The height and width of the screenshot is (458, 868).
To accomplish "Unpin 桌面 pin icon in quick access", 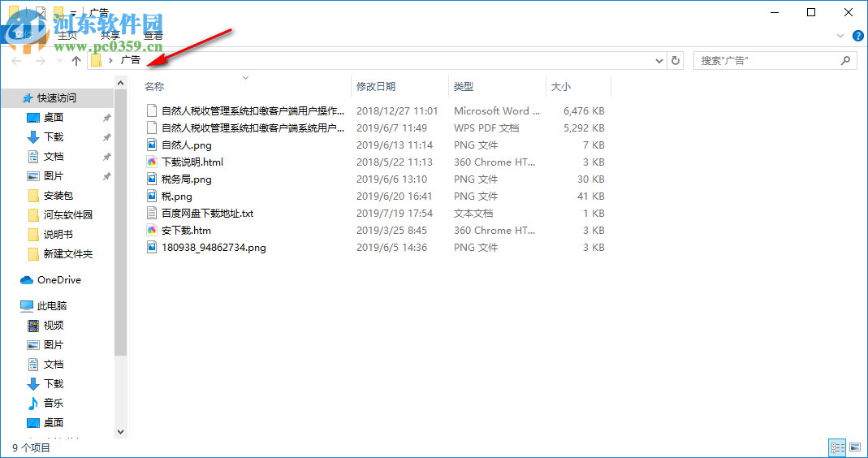I will (x=107, y=118).
